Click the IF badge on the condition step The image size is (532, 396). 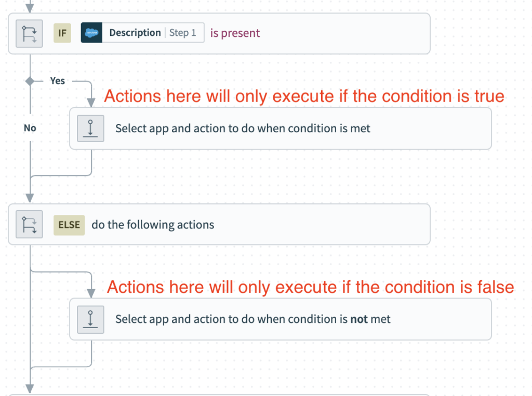[x=62, y=33]
